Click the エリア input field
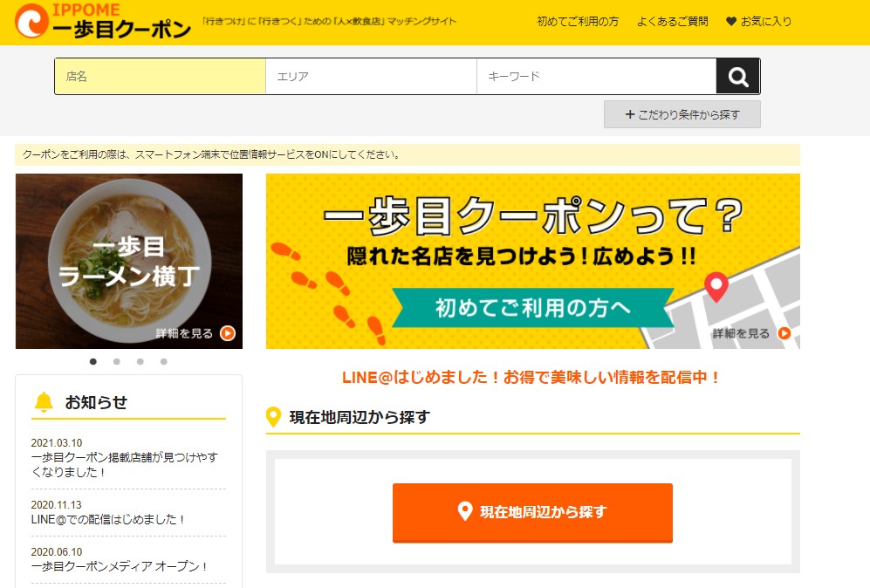870x588 pixels. [371, 76]
